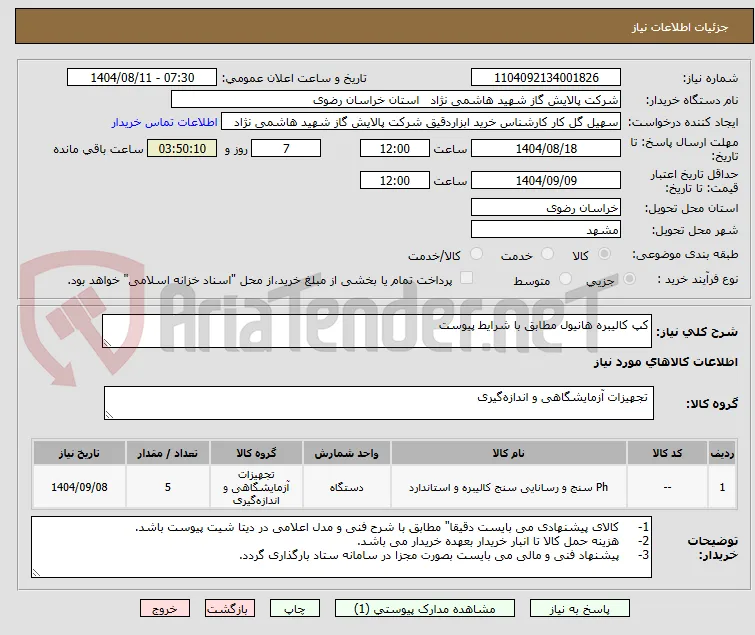The height and width of the screenshot is (635, 755).
Task: Click delivery city field مشهد
Action: pos(546,230)
